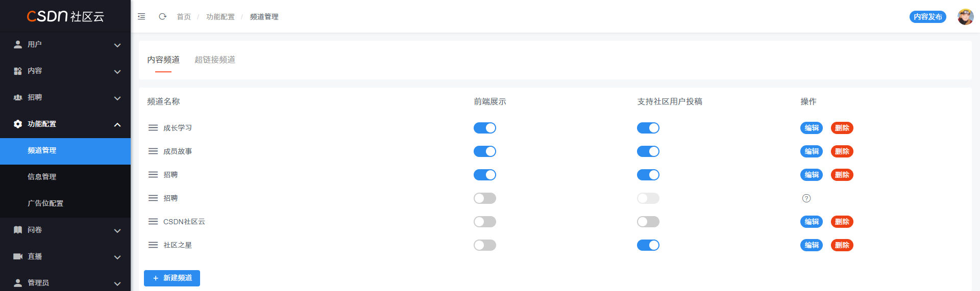980x291 pixels.
Task: Switch to the 超链接频道 tab
Action: click(215, 60)
